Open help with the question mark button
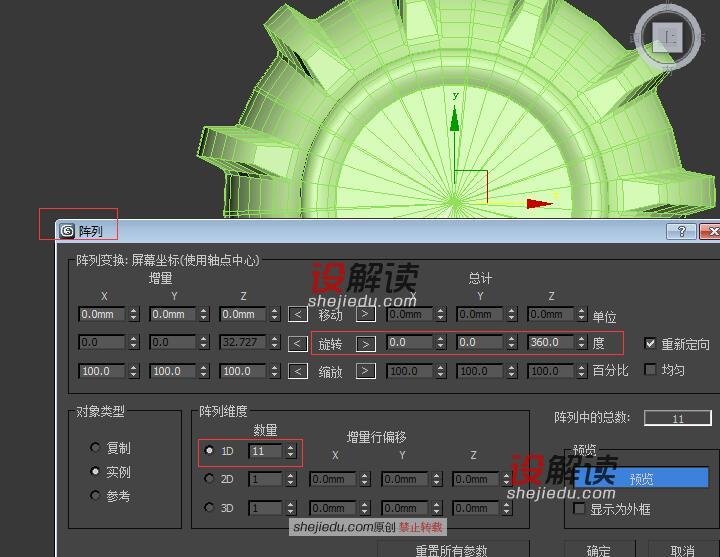The height and width of the screenshot is (557, 720). tap(681, 231)
